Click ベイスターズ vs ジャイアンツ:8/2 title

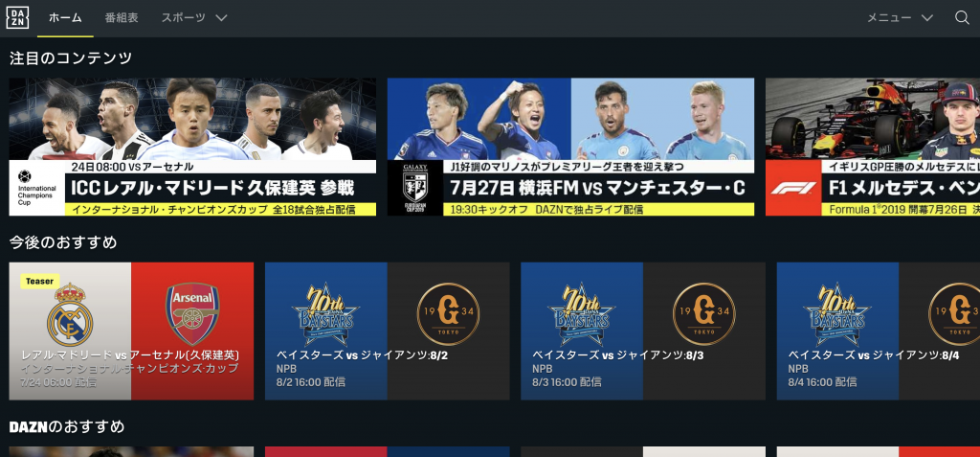(363, 355)
